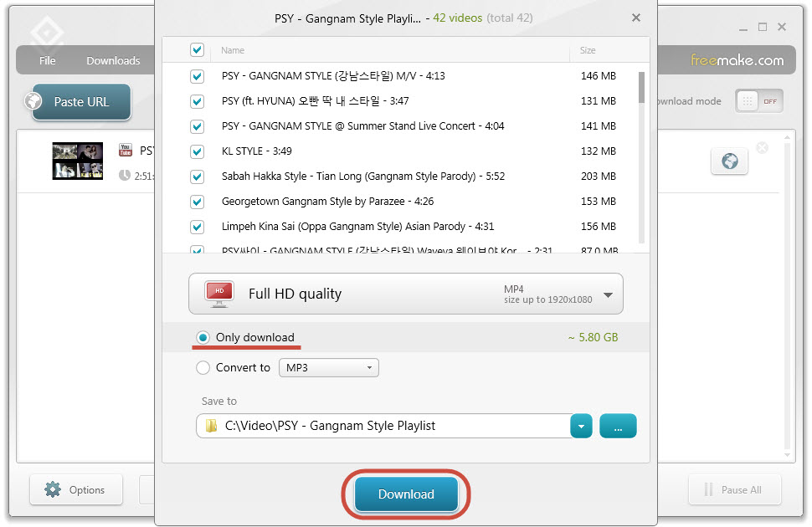Click the Size column header
This screenshot has width=812, height=527.
click(x=588, y=50)
